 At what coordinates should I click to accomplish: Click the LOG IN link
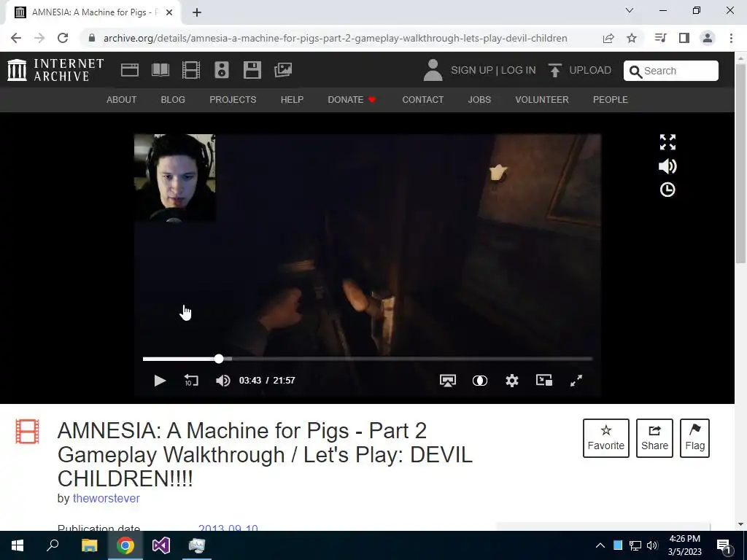click(x=519, y=70)
